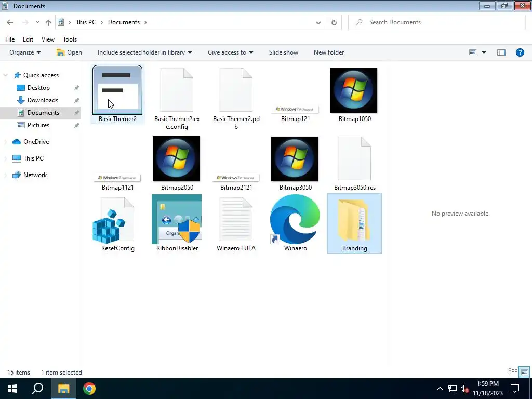This screenshot has height=399, width=532.
Task: Open Include selected folder in library dropdown
Action: tap(144, 52)
